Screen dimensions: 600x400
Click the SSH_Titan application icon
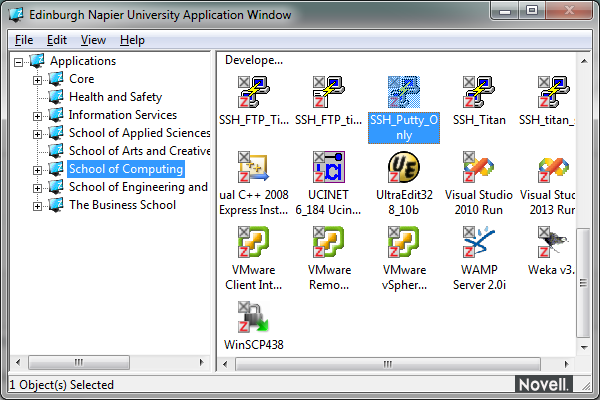[479, 93]
